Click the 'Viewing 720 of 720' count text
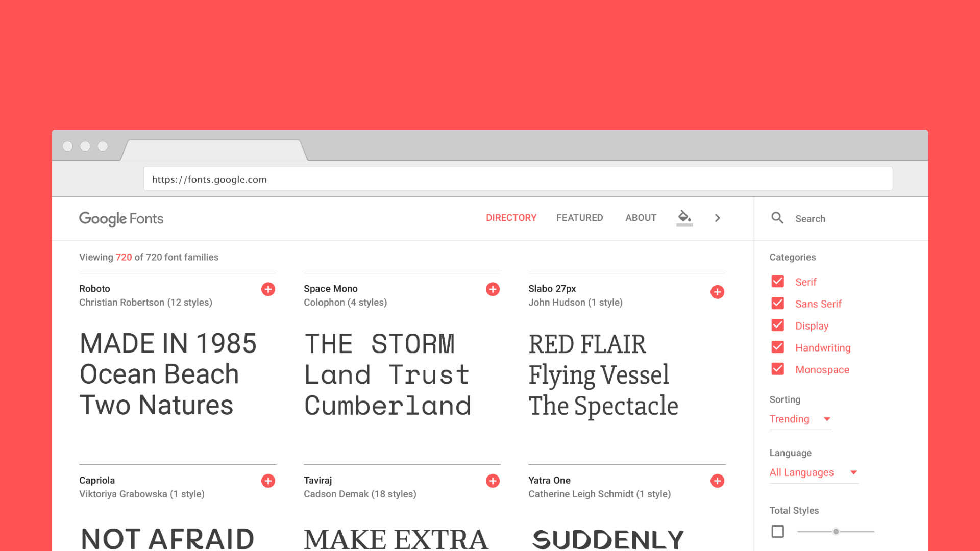Screen dimensions: 980x551 [x=149, y=258]
